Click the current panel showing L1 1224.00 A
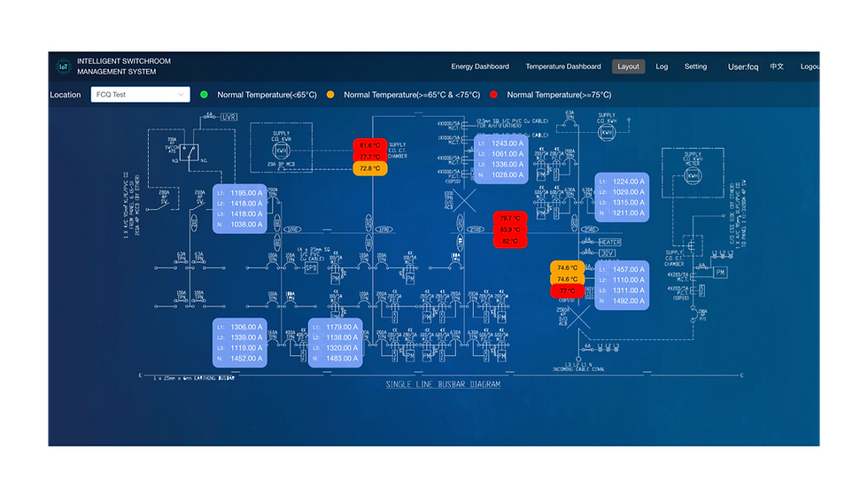The width and height of the screenshot is (868, 488). (622, 197)
